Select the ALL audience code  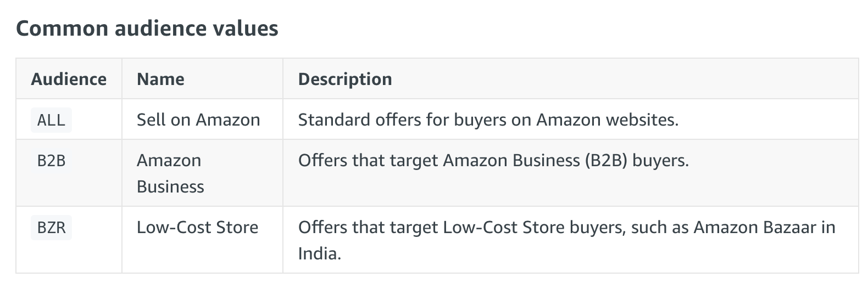[x=51, y=120]
